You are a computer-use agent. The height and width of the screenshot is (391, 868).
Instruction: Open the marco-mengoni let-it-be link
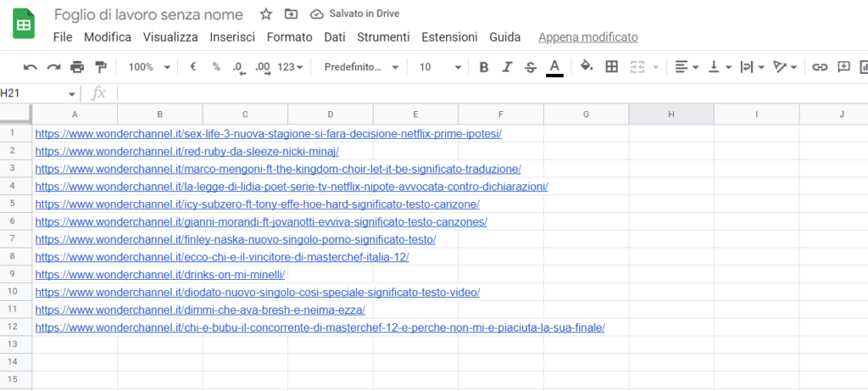(x=278, y=169)
